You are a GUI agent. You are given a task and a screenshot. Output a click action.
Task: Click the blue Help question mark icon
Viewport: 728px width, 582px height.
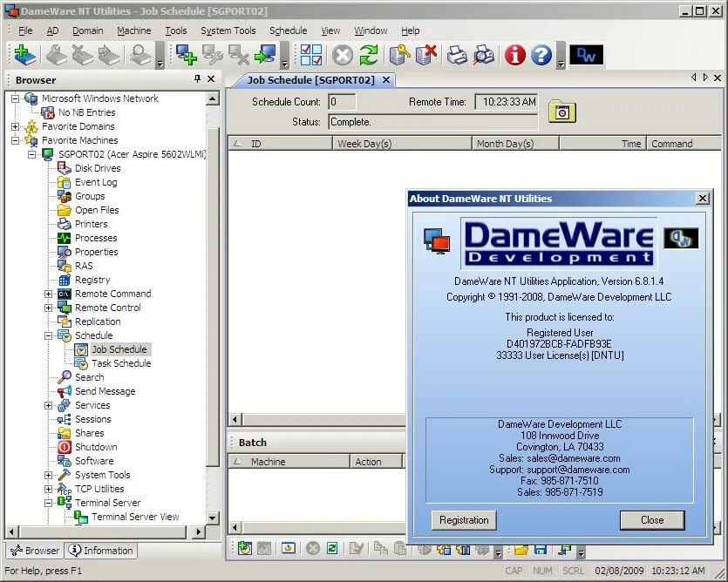(x=541, y=55)
